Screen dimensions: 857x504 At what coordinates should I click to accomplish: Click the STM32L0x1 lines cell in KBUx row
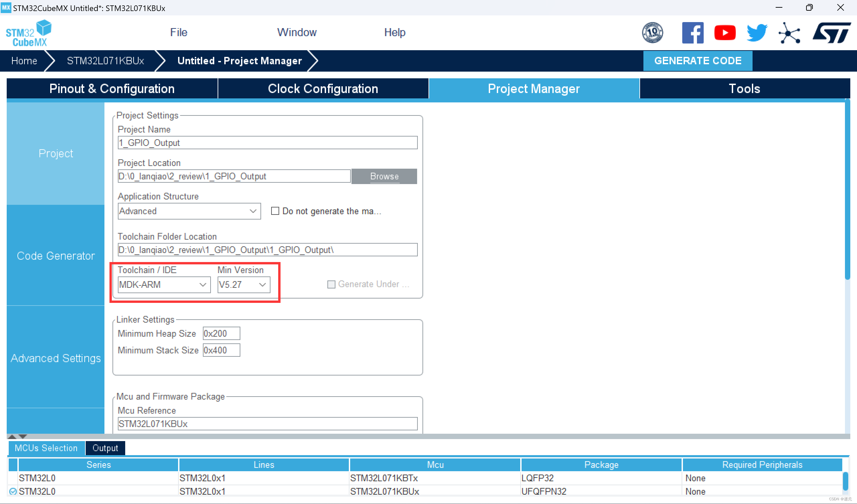coord(263,491)
